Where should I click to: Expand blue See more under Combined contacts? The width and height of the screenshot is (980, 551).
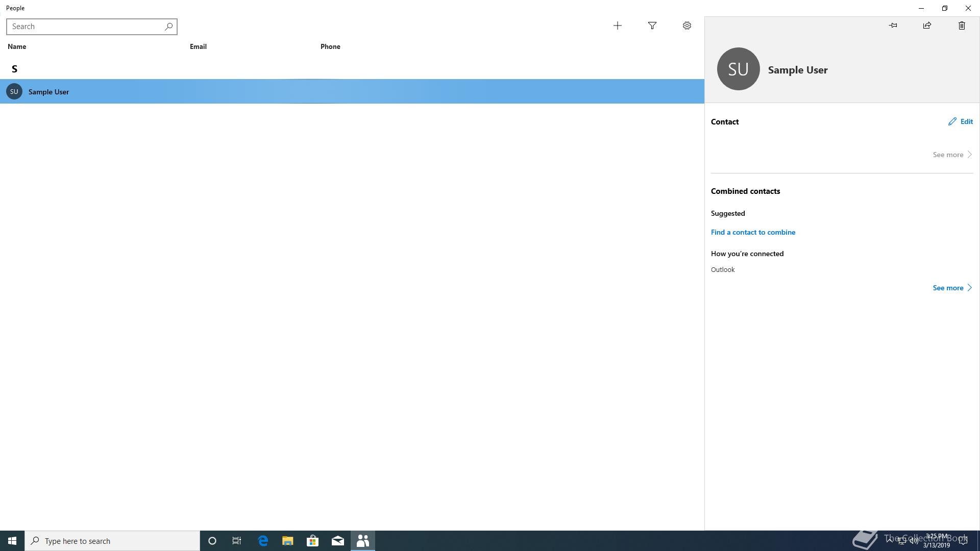(x=952, y=288)
